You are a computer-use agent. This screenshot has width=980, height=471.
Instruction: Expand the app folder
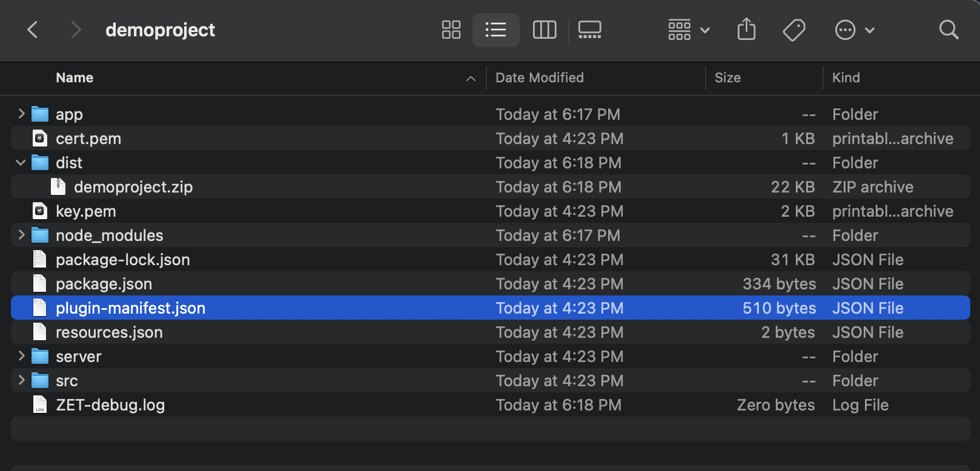coord(21,114)
